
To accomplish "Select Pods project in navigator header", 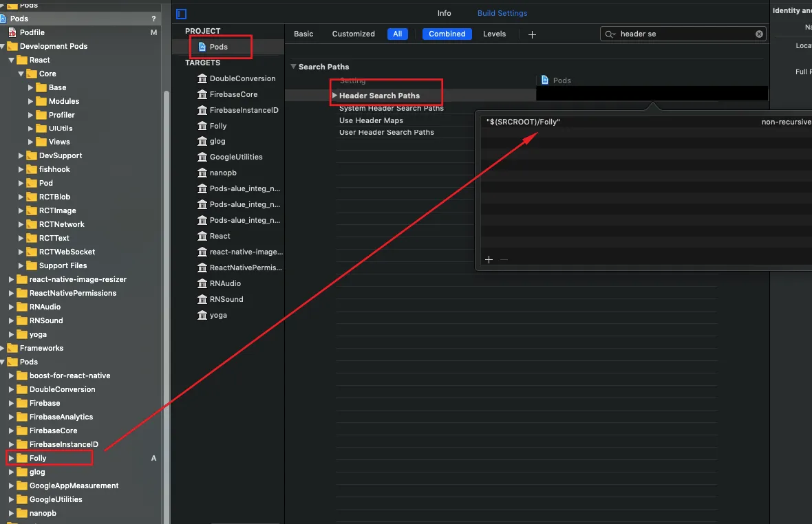I will point(81,19).
